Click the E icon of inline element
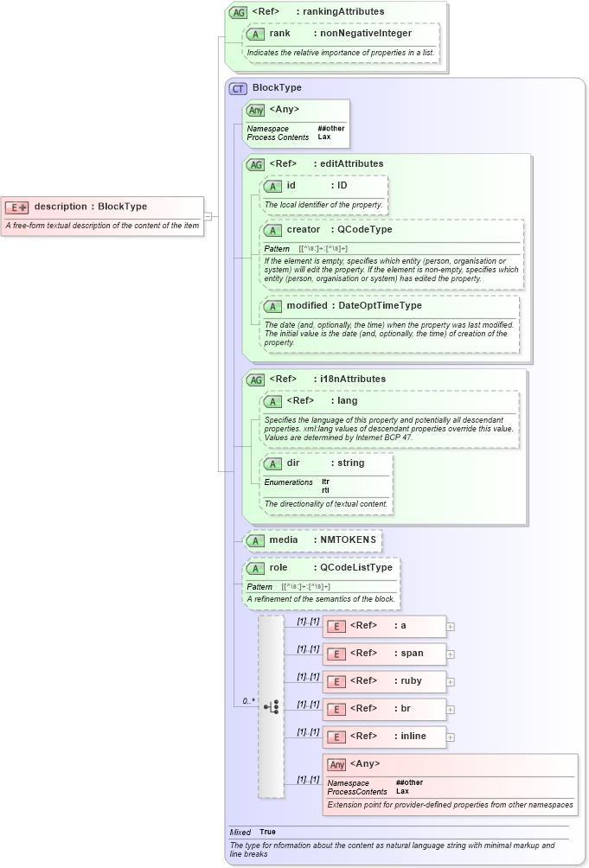This screenshot has width=589, height=868. tap(336, 737)
